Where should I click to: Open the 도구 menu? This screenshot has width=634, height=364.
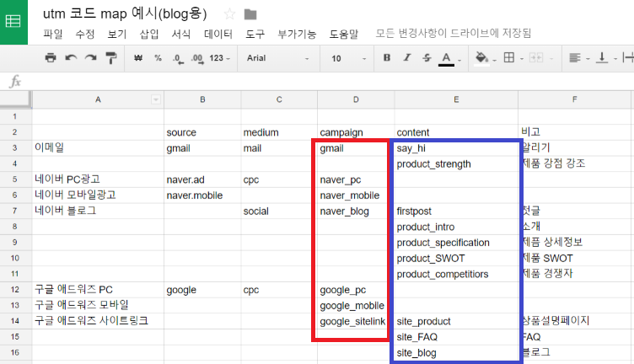[x=255, y=34]
